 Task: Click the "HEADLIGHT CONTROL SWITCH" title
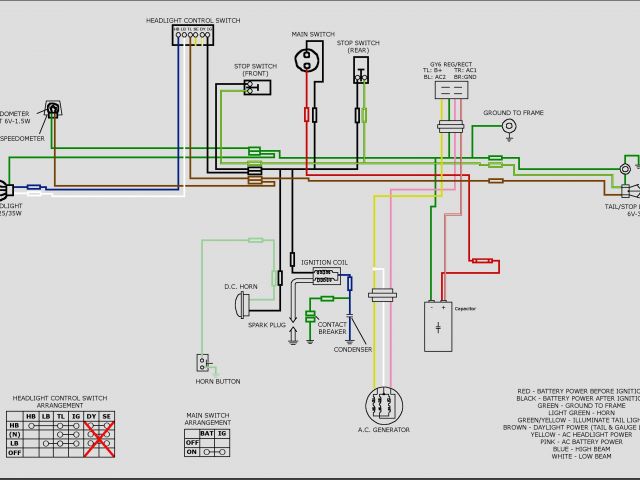pyautogui.click(x=193, y=20)
